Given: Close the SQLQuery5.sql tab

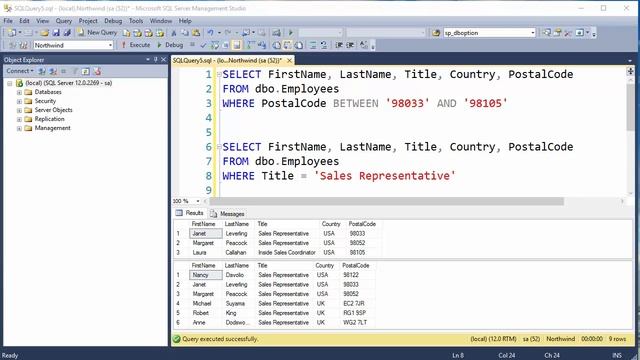Looking at the screenshot, I should click(289, 60).
